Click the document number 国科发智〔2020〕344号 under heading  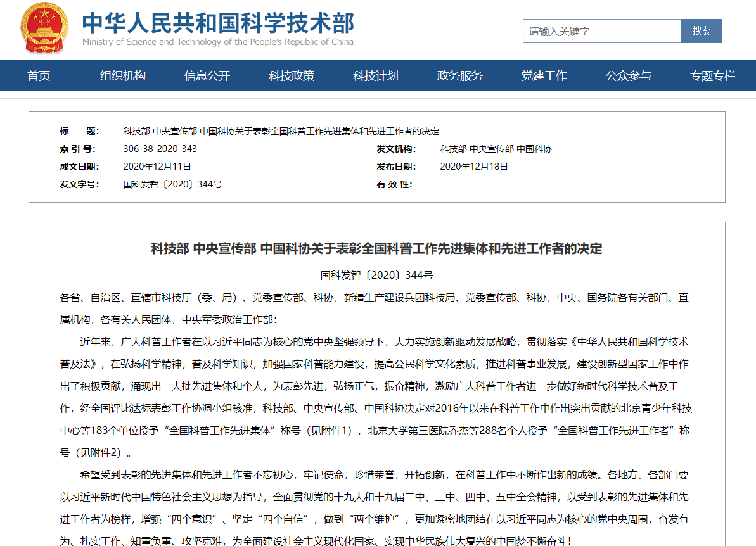pyautogui.click(x=376, y=276)
